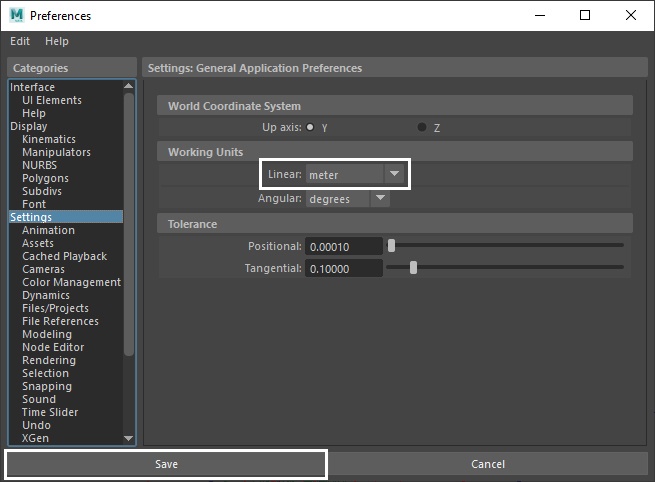Select Z as the up axis
The height and width of the screenshot is (482, 655).
pyautogui.click(x=422, y=127)
